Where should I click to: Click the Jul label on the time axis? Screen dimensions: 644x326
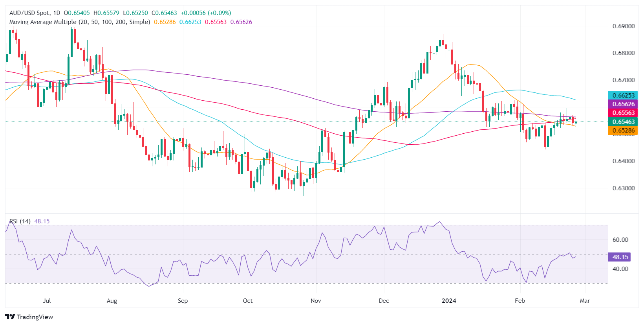[47, 301]
